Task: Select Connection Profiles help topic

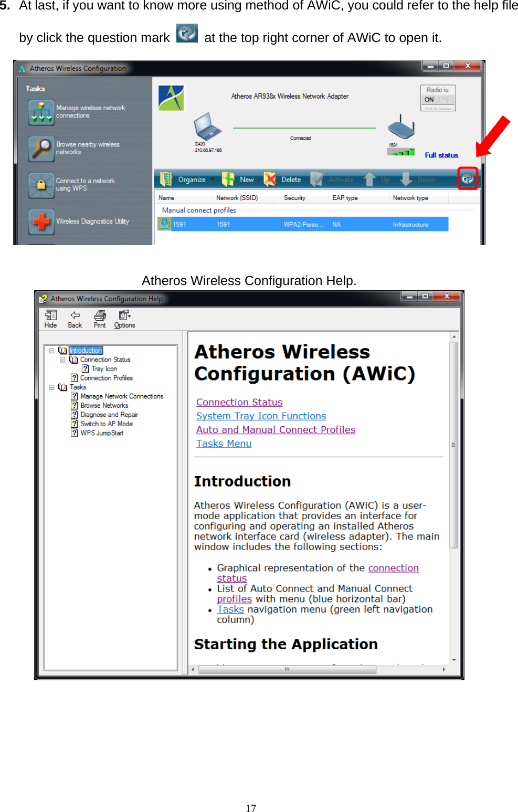Action: point(106,378)
